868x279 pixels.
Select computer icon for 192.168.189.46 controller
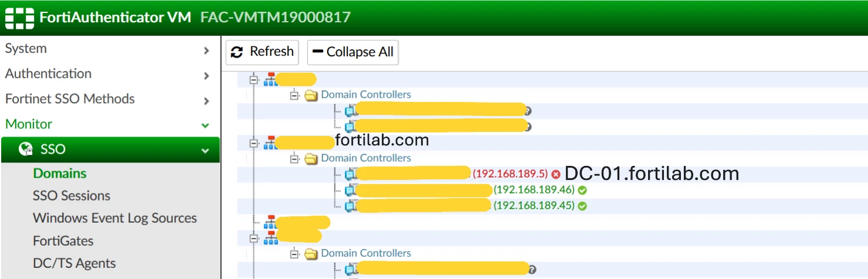point(351,190)
